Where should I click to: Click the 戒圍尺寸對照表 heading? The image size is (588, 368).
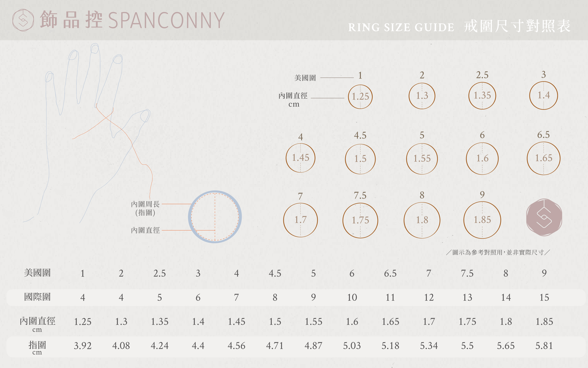click(x=517, y=26)
